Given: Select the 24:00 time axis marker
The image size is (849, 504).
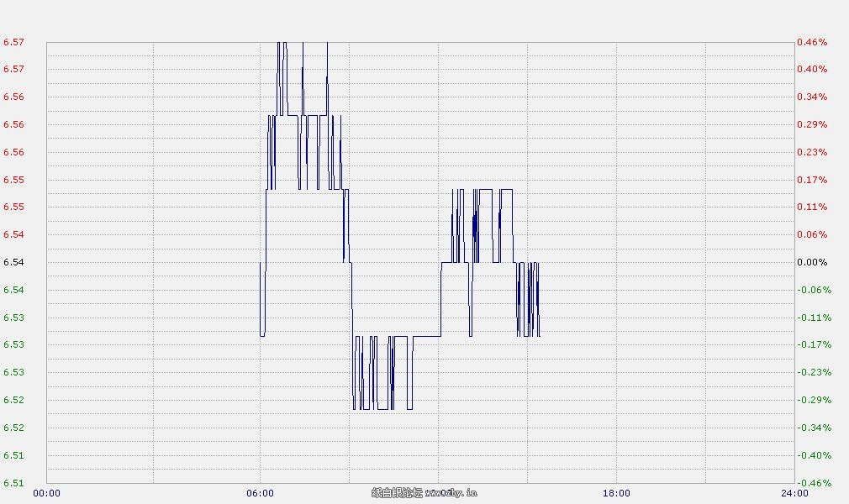Looking at the screenshot, I should [x=794, y=493].
